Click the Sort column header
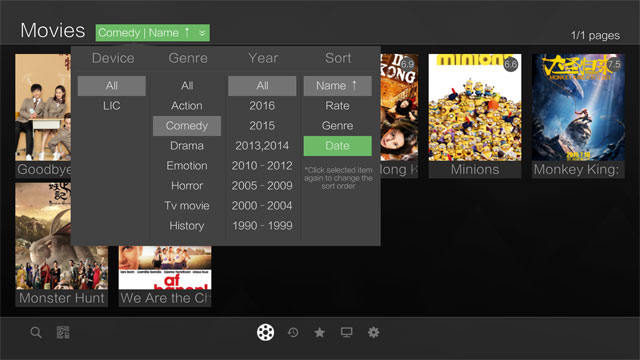 tap(338, 58)
